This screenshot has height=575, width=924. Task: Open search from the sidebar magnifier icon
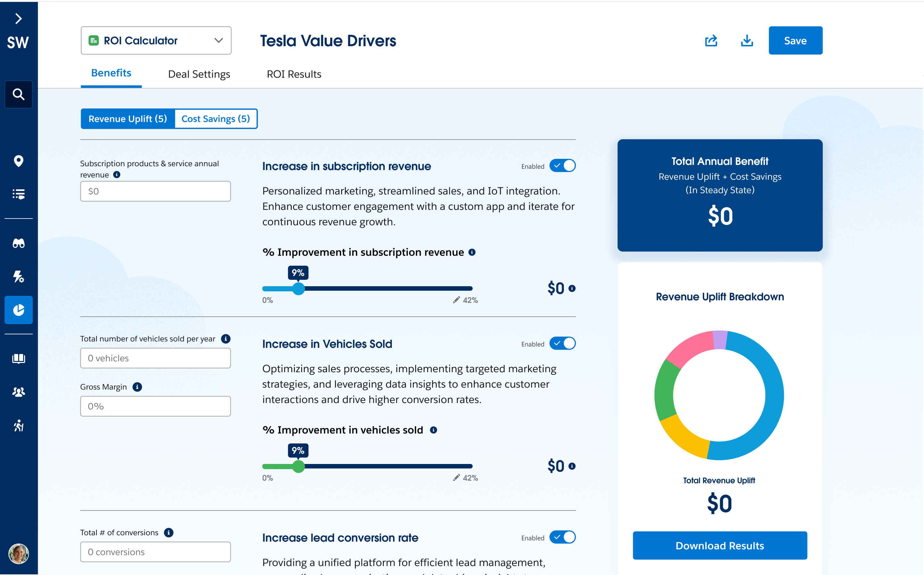[19, 94]
